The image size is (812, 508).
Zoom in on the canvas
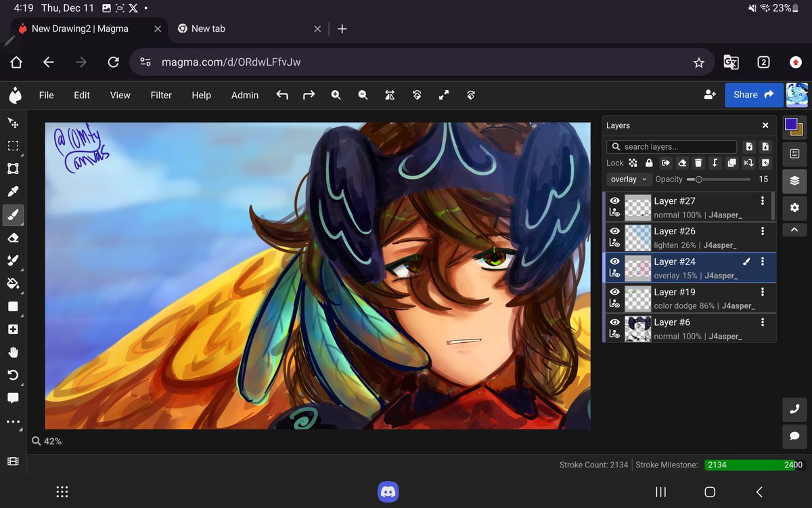336,96
